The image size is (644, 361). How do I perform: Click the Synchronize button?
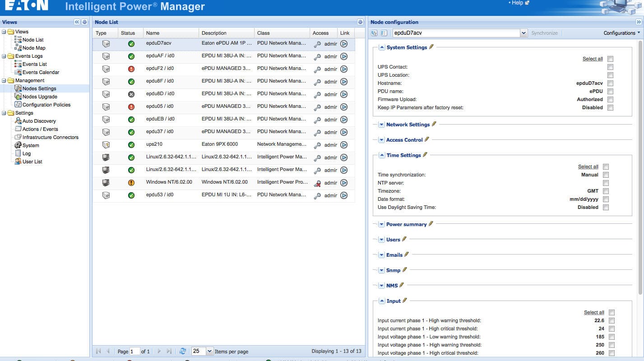544,33
